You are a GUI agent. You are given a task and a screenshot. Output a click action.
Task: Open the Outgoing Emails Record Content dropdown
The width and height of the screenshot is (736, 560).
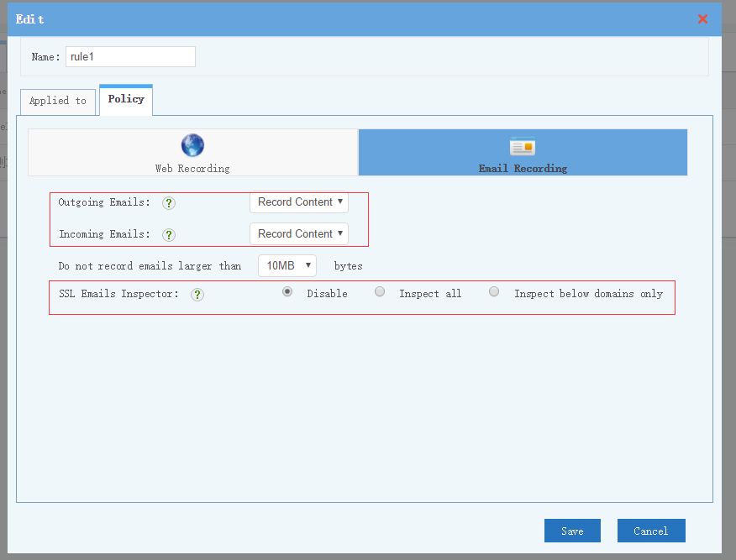(x=299, y=202)
